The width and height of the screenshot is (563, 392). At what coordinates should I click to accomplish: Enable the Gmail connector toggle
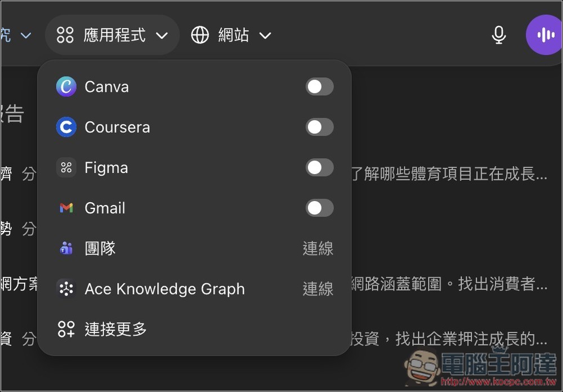tap(319, 208)
